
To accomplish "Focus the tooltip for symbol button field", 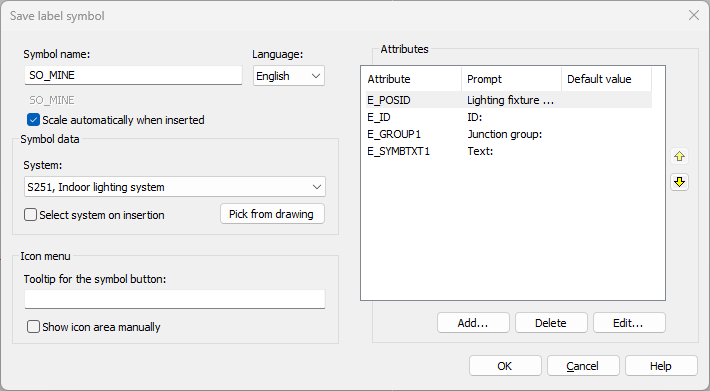I will point(175,299).
